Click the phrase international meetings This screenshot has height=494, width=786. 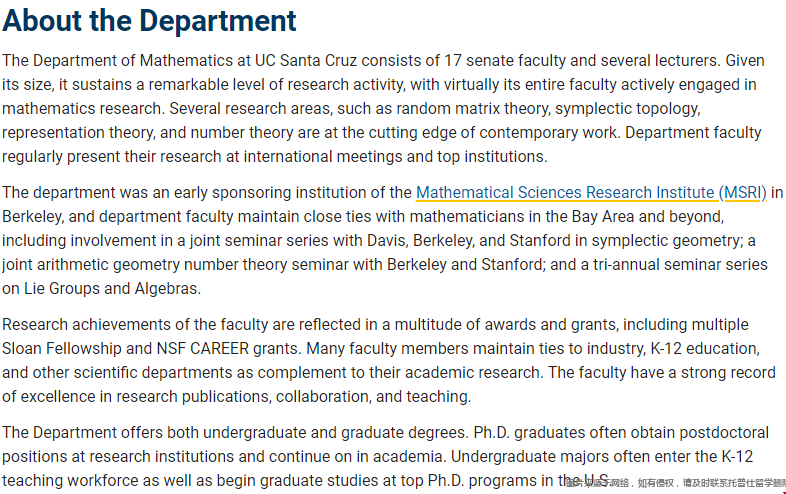[x=323, y=157]
